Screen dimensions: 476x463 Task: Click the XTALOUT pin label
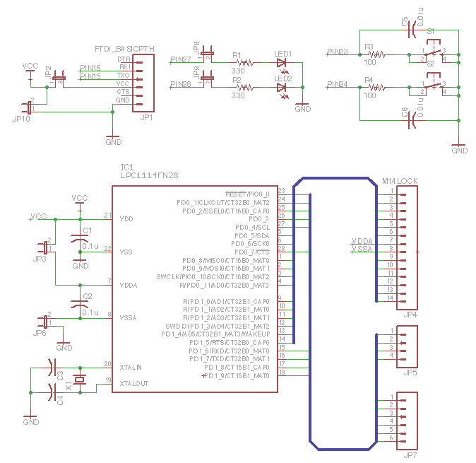pos(134,384)
